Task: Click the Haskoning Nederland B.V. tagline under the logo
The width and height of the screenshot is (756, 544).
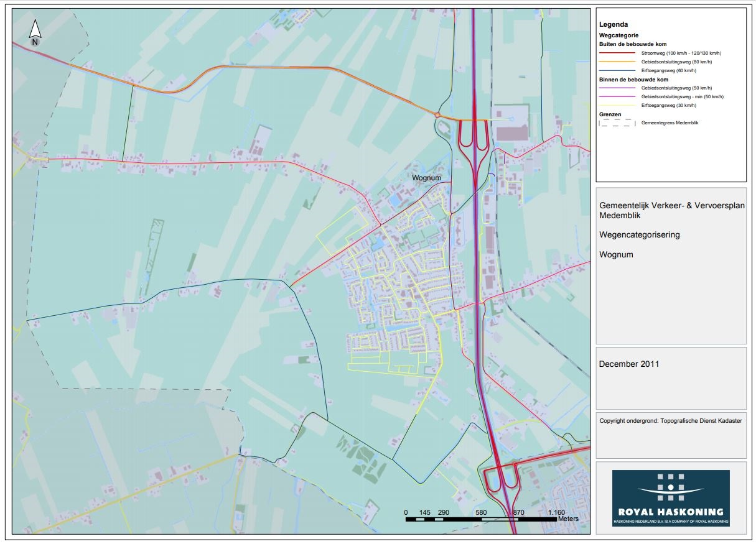Action: tap(671, 522)
